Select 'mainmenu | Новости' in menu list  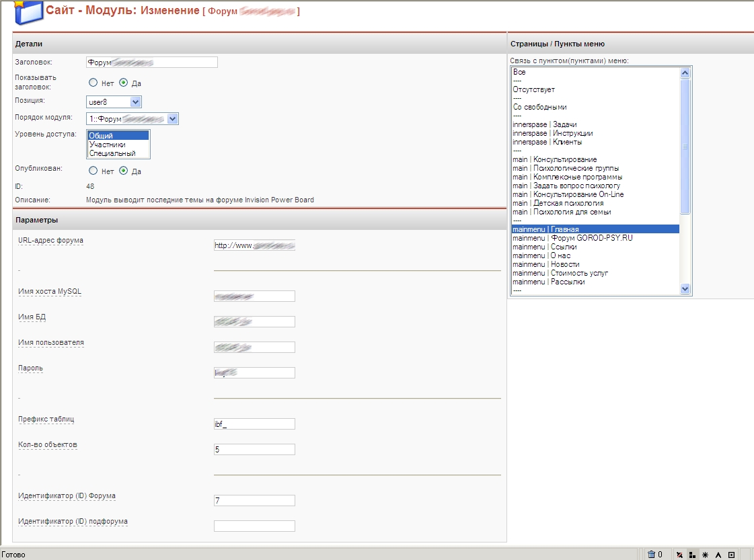click(545, 264)
